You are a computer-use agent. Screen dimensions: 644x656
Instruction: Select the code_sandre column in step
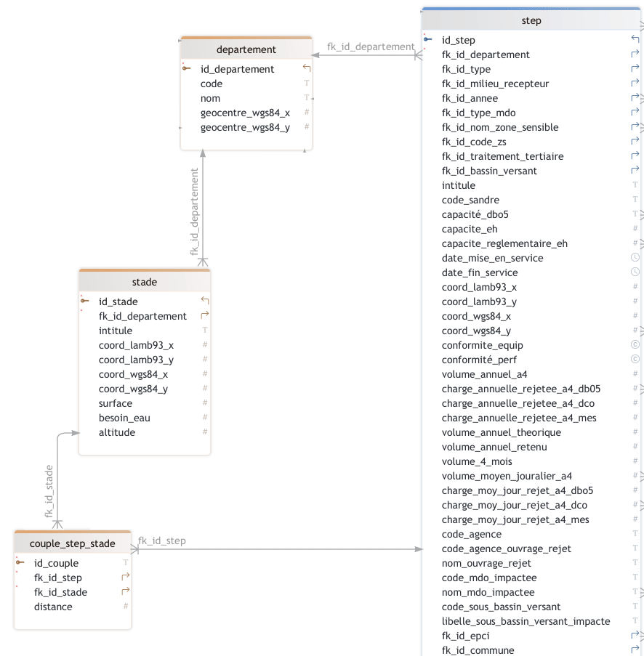470,200
